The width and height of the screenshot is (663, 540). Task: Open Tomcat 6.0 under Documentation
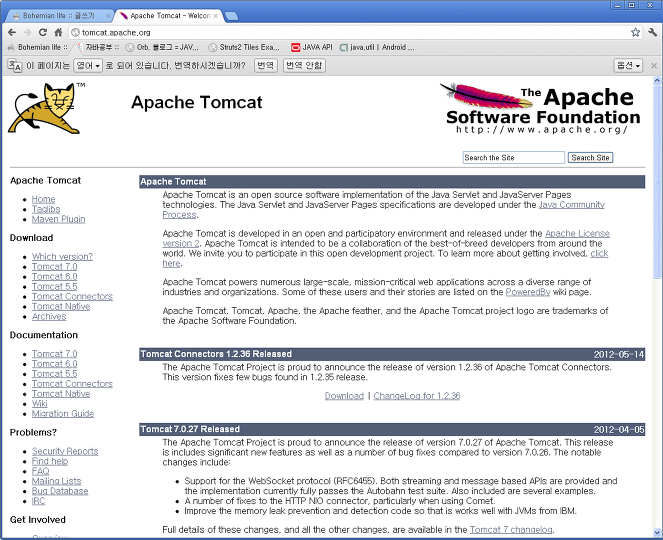point(55,364)
